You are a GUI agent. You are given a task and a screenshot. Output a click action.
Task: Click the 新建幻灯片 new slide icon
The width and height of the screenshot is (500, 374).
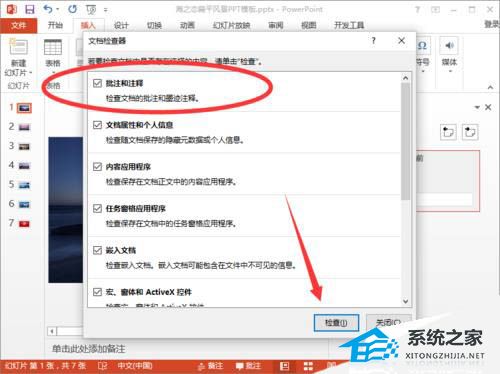tap(19, 46)
